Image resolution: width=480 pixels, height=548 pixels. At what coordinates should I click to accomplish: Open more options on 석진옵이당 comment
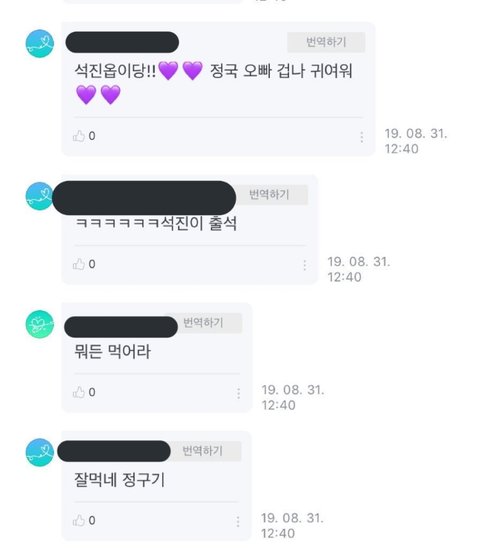(362, 137)
